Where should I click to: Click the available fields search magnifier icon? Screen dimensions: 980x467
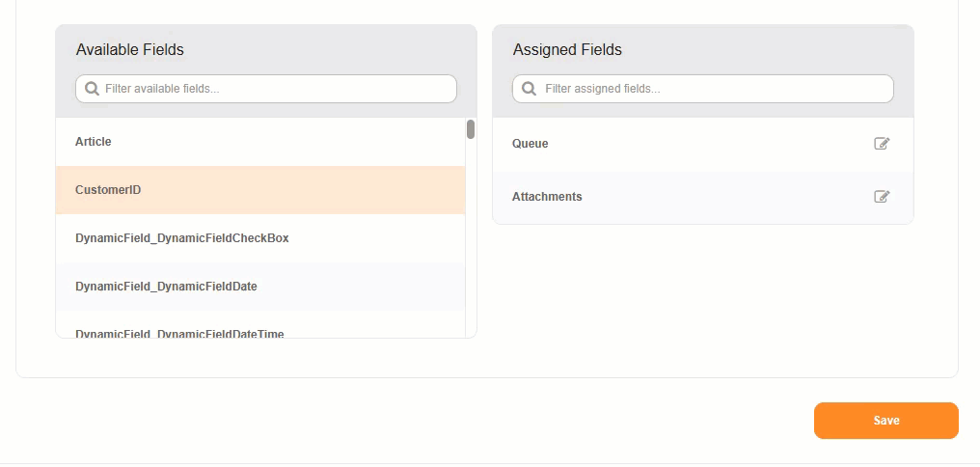point(93,89)
